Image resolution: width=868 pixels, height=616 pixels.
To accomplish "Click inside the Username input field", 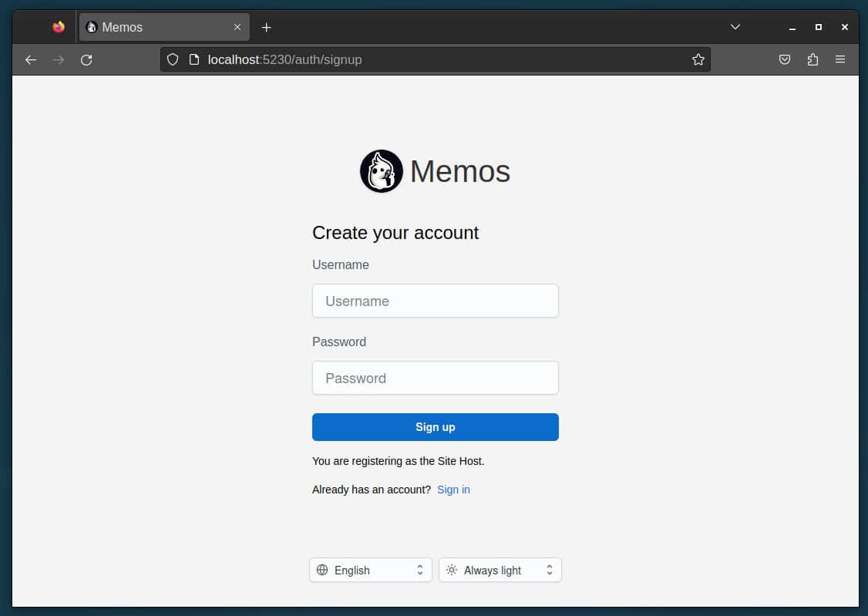I will coord(435,301).
